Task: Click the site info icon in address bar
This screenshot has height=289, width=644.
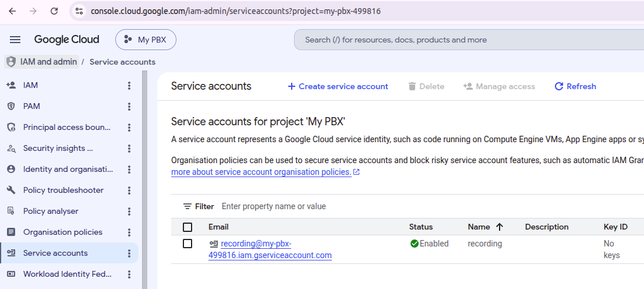Action: 79,11
